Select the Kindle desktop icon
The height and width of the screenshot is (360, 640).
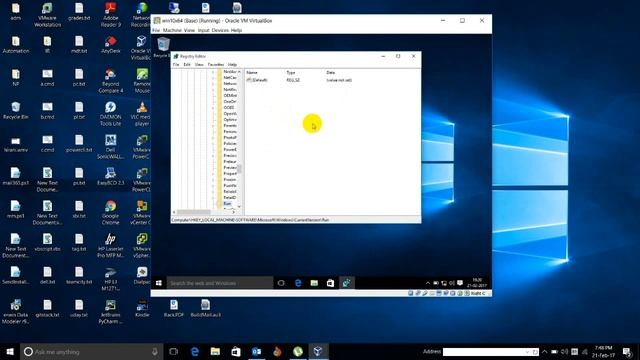[142, 308]
